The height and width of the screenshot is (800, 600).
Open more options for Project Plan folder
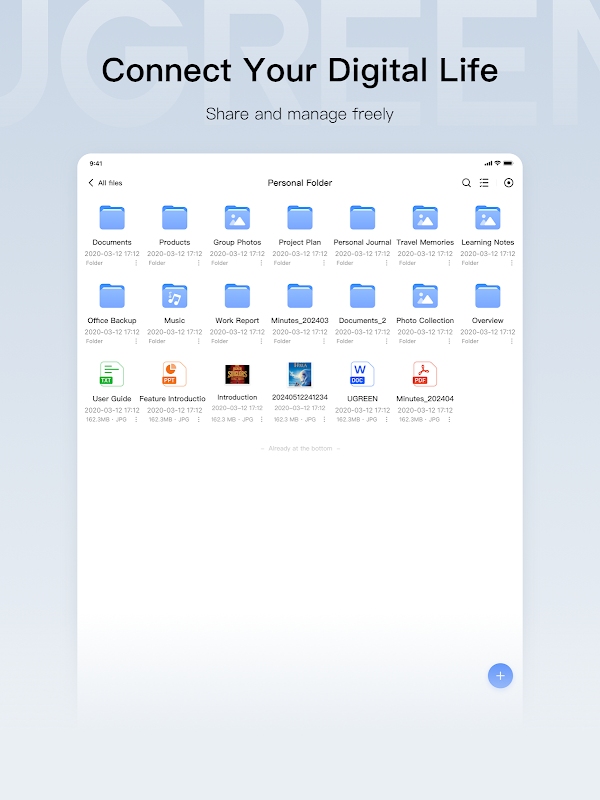pyautogui.click(x=324, y=263)
